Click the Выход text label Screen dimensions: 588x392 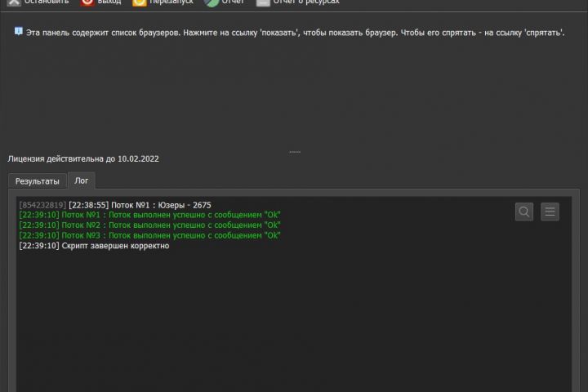tap(109, 2)
